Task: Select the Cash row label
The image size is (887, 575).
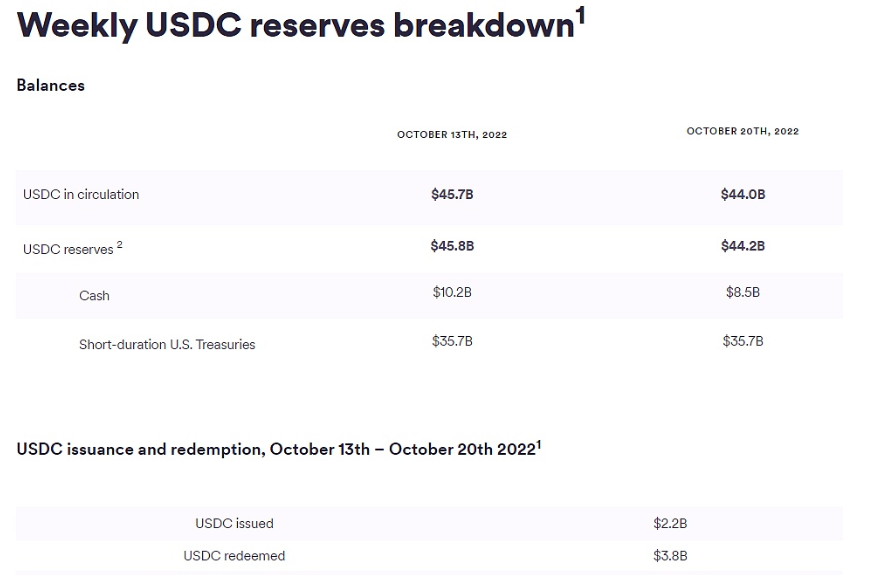Action: (94, 295)
